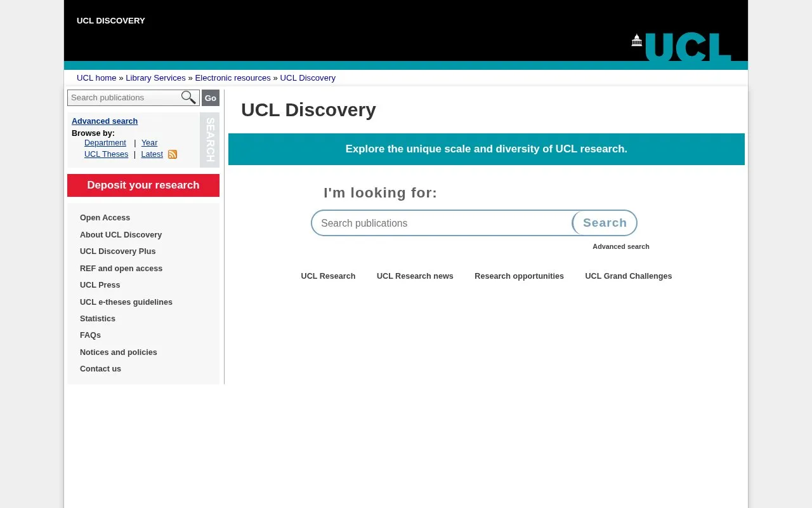
Task: Open the RSS feed icon beside Latest
Action: point(173,154)
